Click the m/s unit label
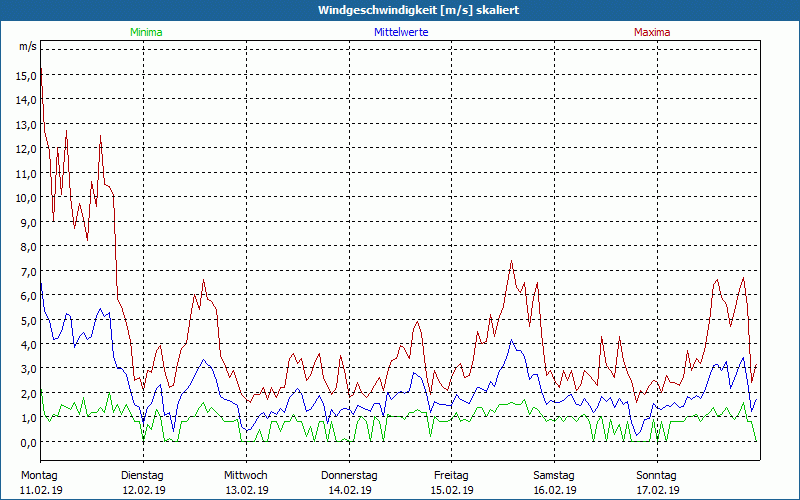 click(x=27, y=47)
